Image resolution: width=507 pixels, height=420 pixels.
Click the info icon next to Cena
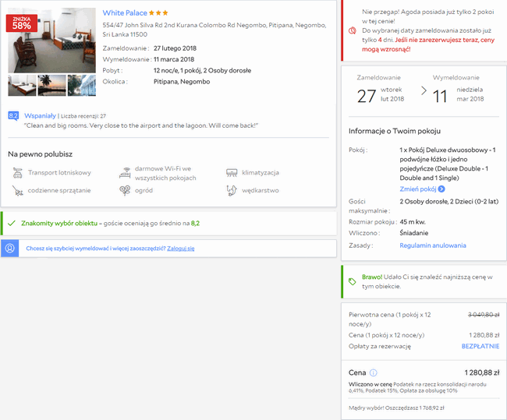tap(374, 372)
